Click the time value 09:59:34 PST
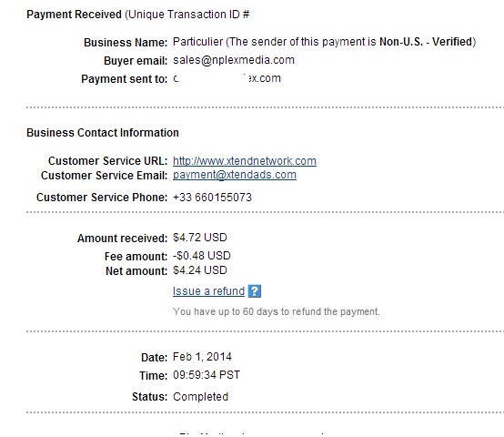504x437 pixels. click(x=207, y=375)
